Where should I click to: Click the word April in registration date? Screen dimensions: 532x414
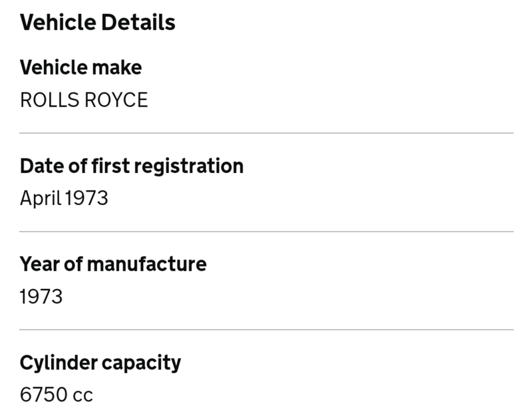point(41,198)
